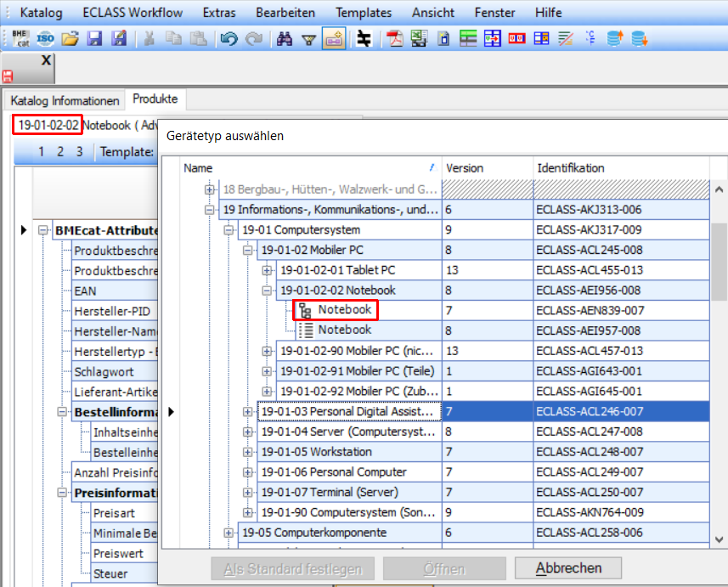Click the PDF export icon

(395, 39)
